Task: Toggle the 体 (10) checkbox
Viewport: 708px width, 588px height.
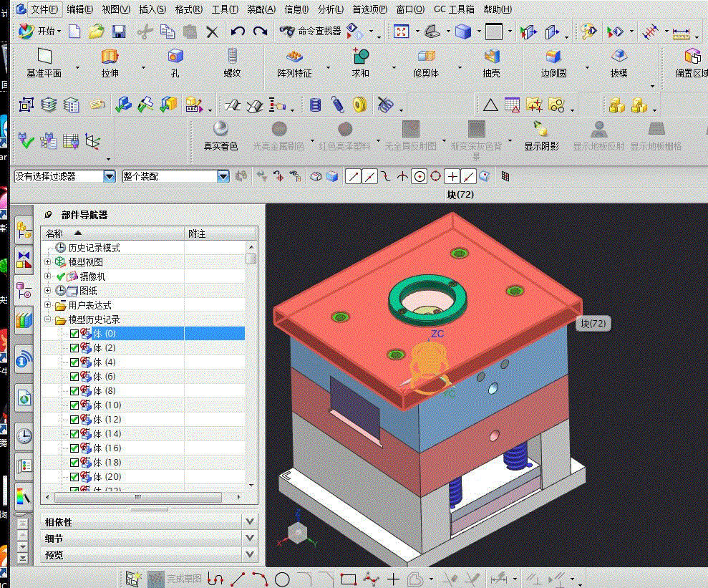Action: pyautogui.click(x=74, y=405)
